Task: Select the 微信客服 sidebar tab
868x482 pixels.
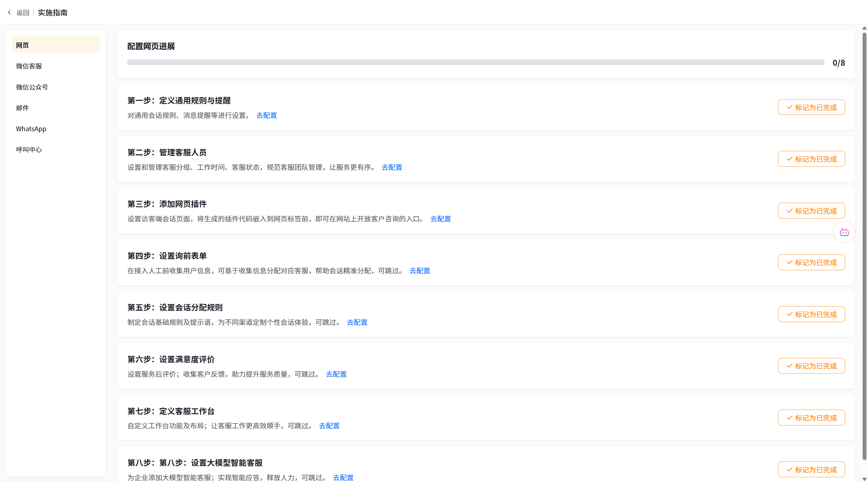Action: pyautogui.click(x=29, y=66)
